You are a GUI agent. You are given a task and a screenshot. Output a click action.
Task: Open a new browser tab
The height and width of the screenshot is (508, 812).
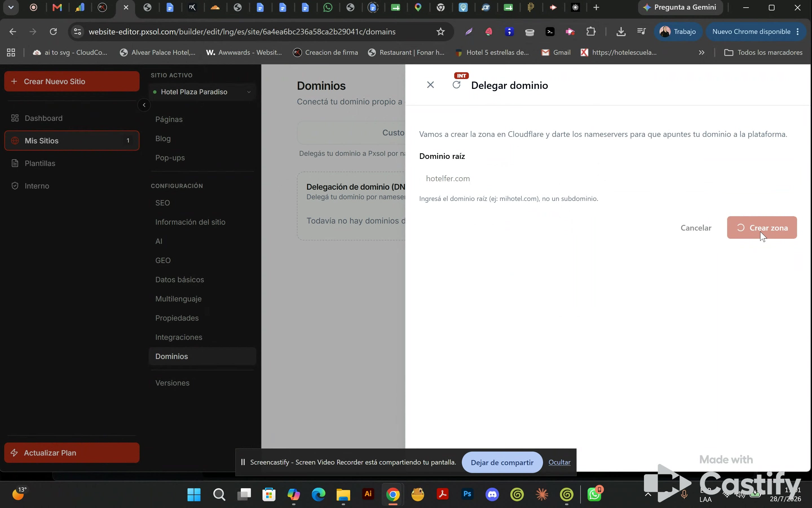[x=596, y=7]
